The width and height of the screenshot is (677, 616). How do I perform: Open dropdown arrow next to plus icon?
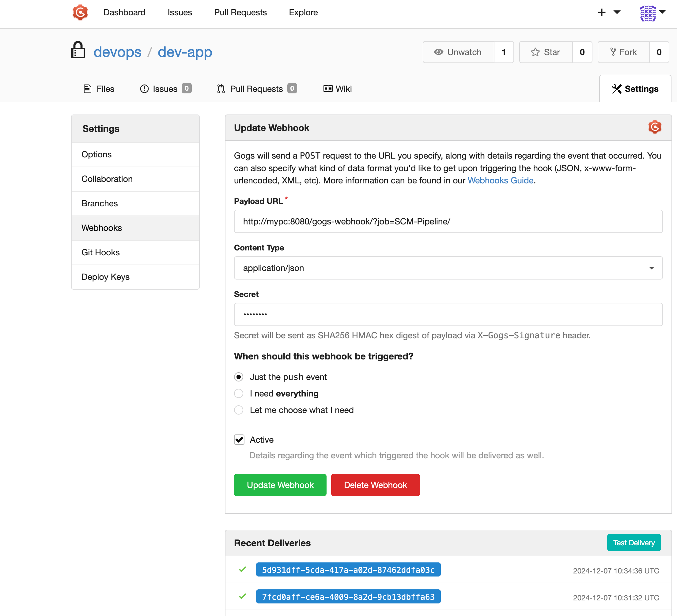[617, 13]
